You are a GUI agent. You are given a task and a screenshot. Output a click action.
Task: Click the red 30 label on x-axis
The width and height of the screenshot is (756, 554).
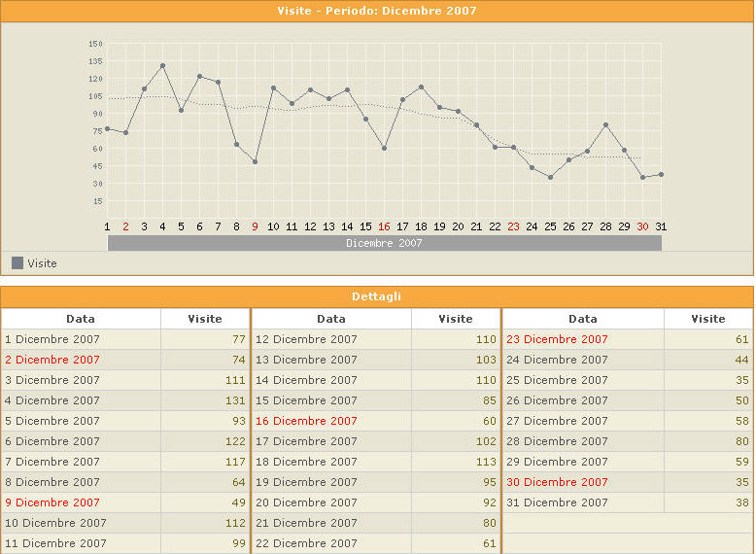(x=642, y=226)
